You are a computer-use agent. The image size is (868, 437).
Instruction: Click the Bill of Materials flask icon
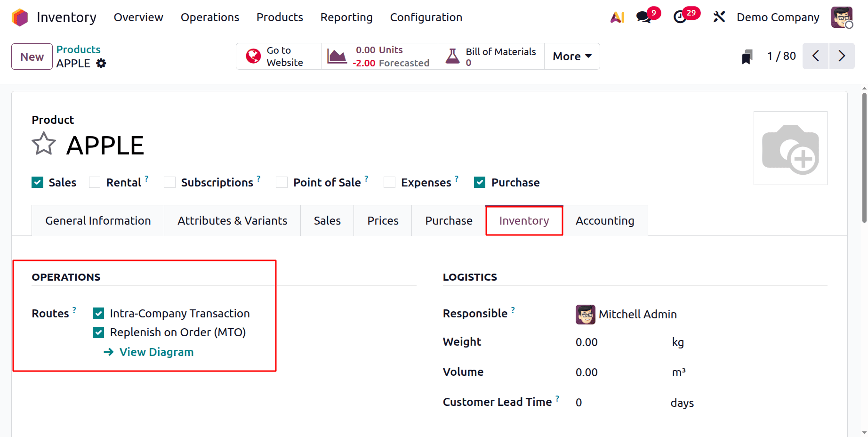[453, 56]
